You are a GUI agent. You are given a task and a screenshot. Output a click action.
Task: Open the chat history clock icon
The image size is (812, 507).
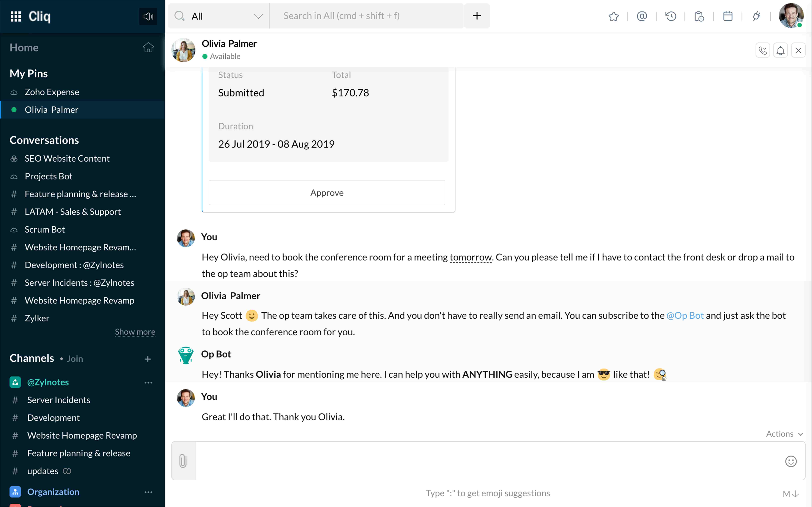[x=670, y=16]
